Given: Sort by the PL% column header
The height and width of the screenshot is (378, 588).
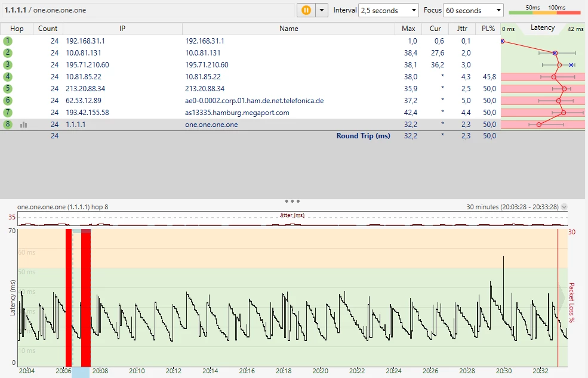Looking at the screenshot, I should click(x=488, y=29).
